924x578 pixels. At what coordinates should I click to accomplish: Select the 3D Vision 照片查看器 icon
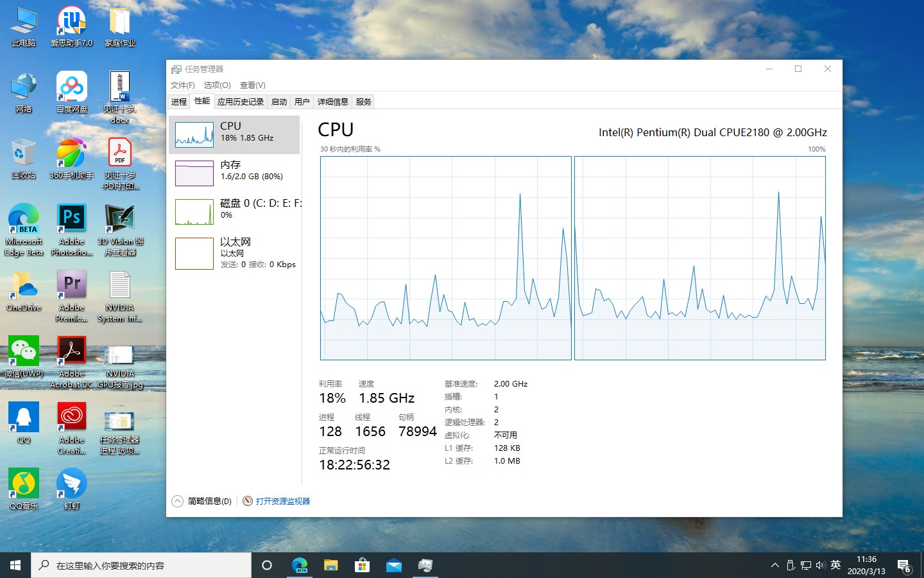point(120,231)
